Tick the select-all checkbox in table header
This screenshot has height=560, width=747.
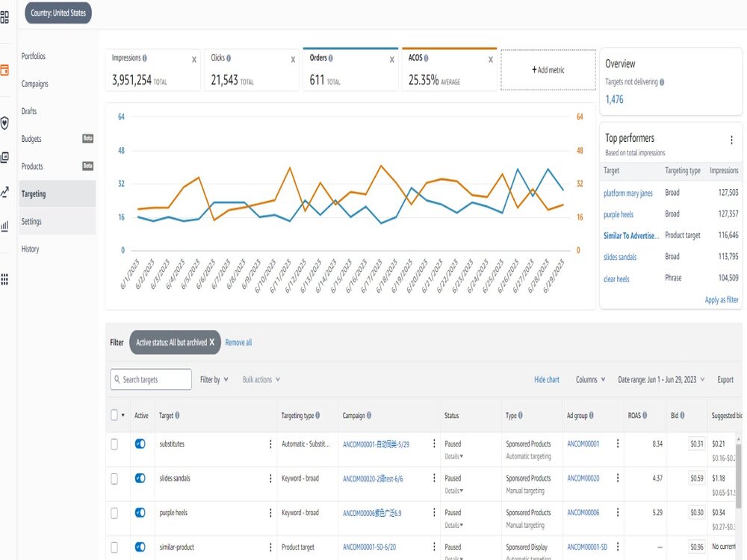pos(114,414)
